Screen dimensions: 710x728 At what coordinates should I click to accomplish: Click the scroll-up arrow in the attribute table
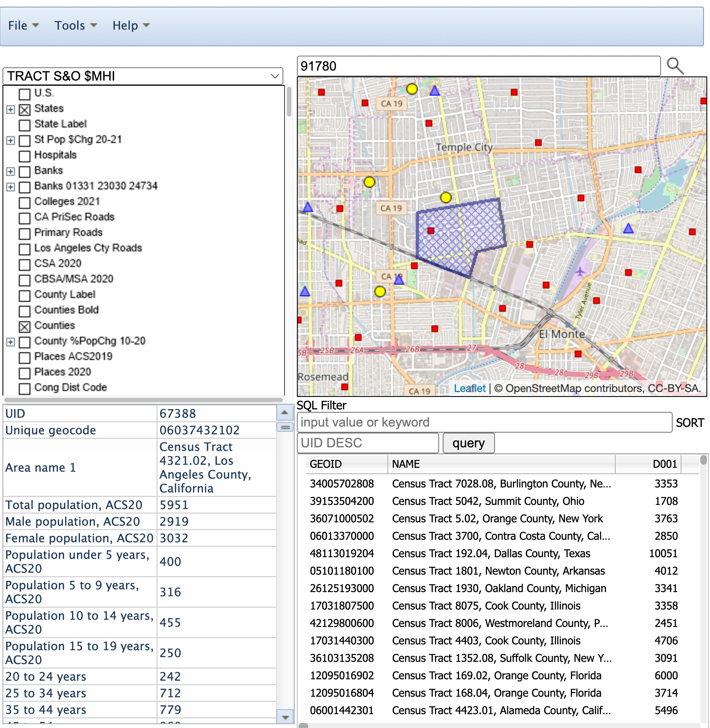point(284,412)
